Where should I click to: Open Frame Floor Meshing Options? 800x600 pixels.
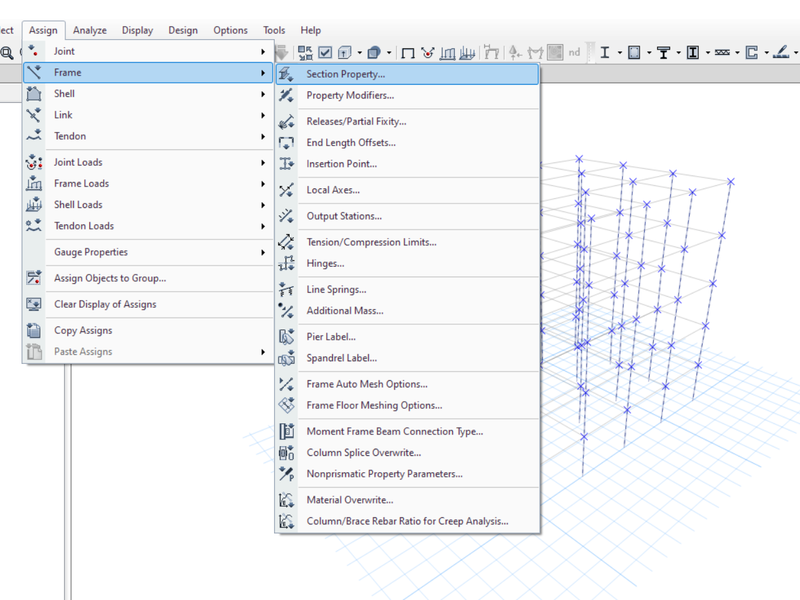407,406
